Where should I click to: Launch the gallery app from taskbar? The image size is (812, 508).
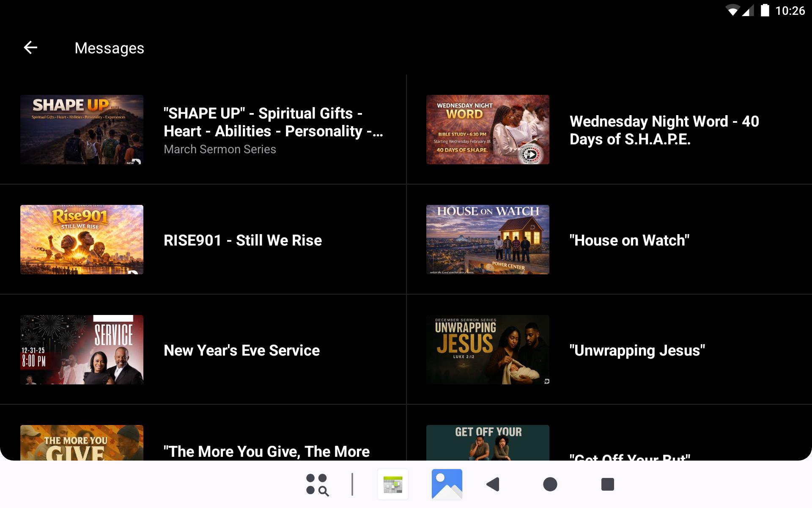click(x=447, y=484)
